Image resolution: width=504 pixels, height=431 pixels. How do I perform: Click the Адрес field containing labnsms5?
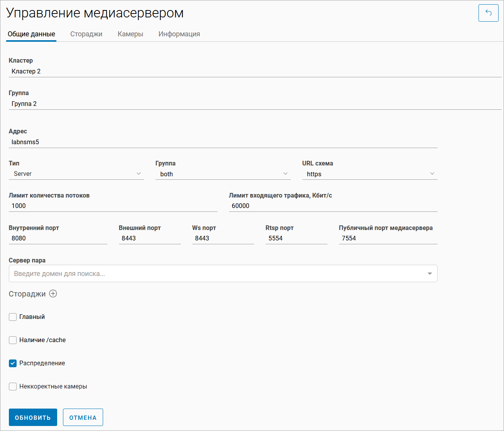[x=223, y=142]
